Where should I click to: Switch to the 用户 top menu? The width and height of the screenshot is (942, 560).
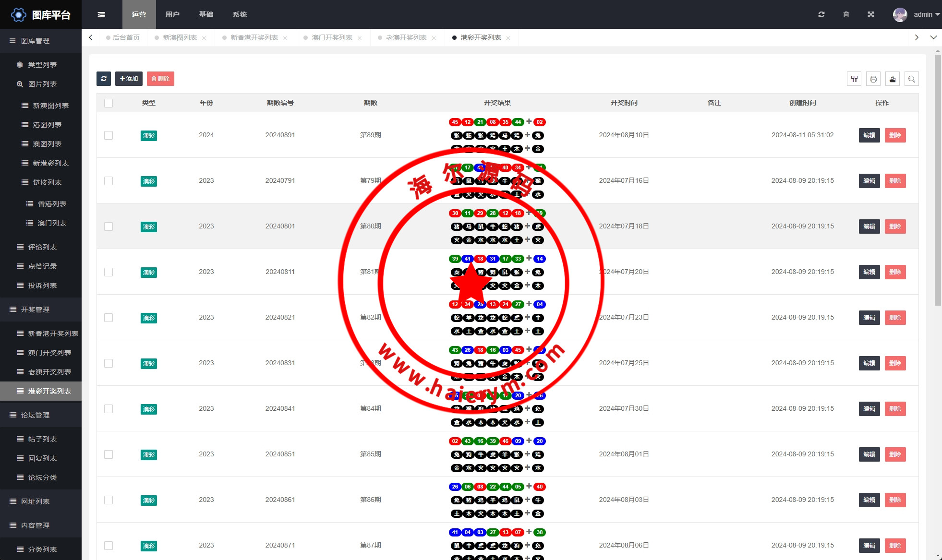coord(172,14)
